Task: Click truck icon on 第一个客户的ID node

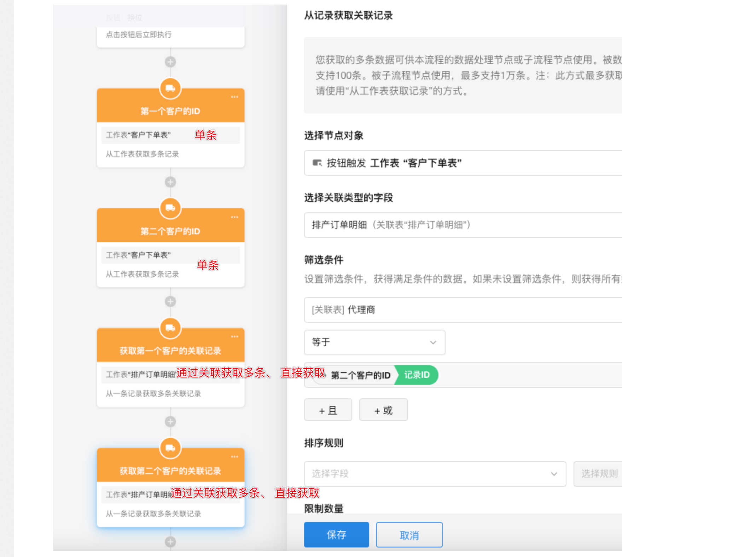Action: pyautogui.click(x=170, y=88)
